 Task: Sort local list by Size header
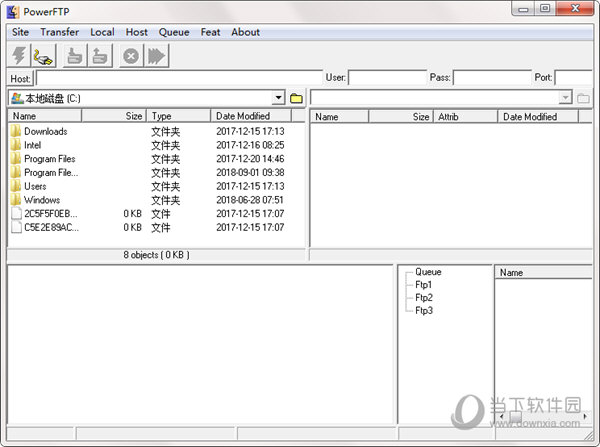114,116
